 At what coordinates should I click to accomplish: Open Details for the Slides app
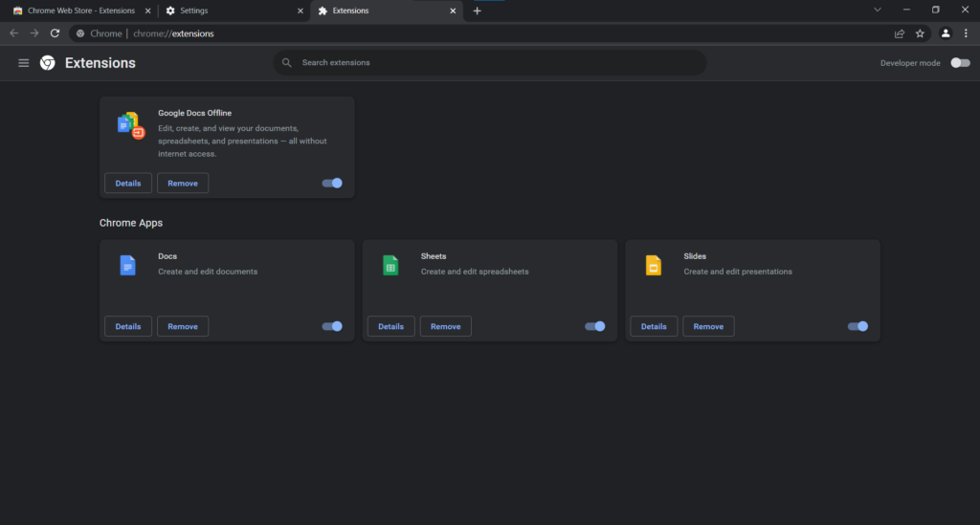[x=654, y=326]
